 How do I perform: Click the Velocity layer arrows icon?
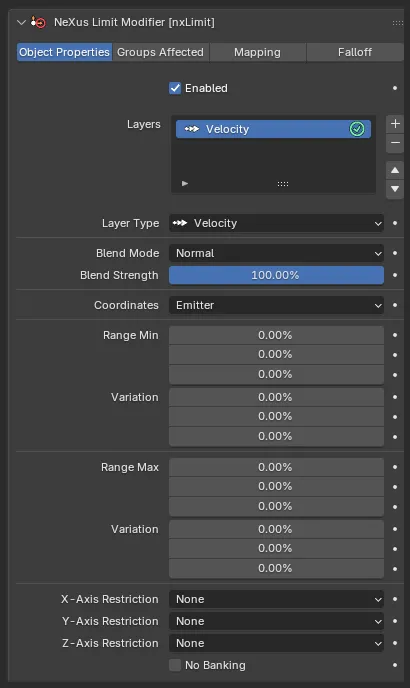pyautogui.click(x=191, y=129)
